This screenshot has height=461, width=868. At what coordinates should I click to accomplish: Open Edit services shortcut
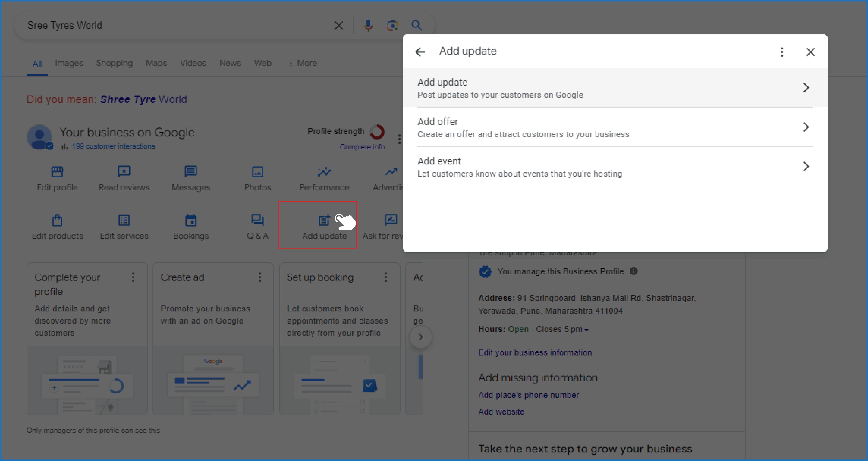pos(124,227)
